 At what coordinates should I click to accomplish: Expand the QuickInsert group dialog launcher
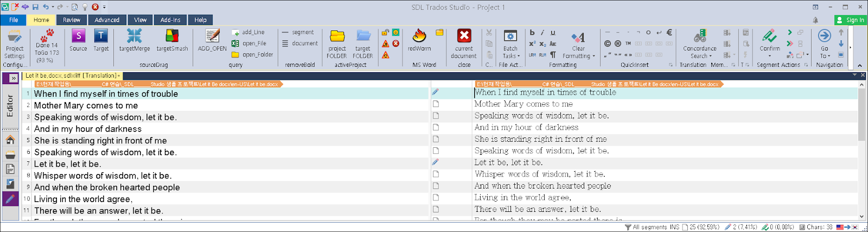coord(671,65)
